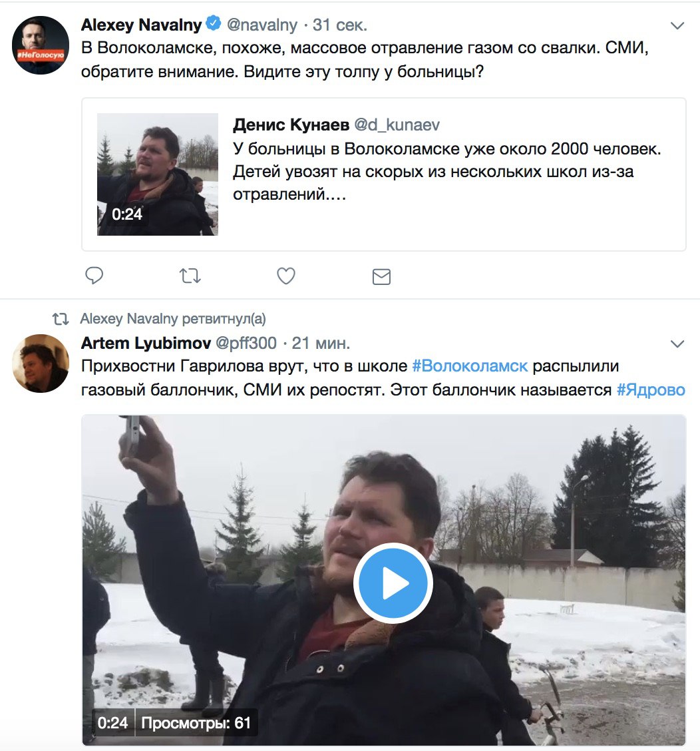This screenshot has height=751, width=700.
Task: Open the @navalny handle link
Action: pyautogui.click(x=262, y=25)
